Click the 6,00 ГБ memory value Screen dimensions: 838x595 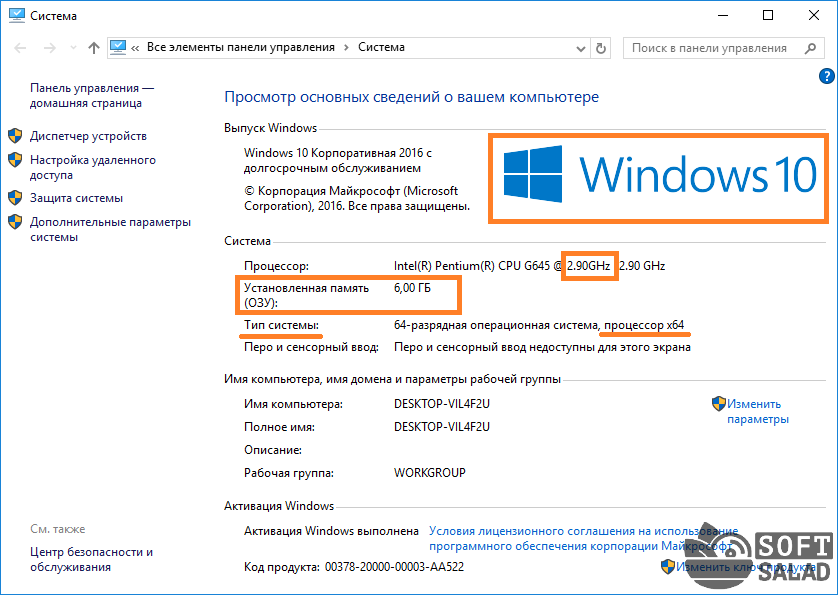point(412,288)
